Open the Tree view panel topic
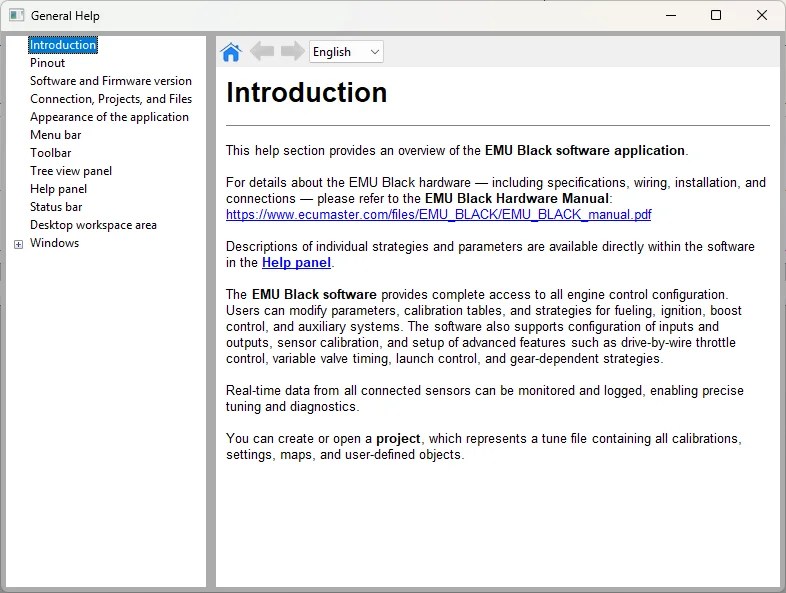Viewport: 786px width, 593px height. tap(71, 171)
